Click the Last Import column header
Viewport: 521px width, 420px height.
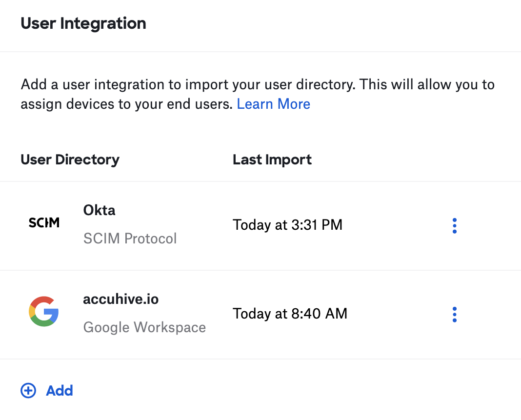point(272,160)
